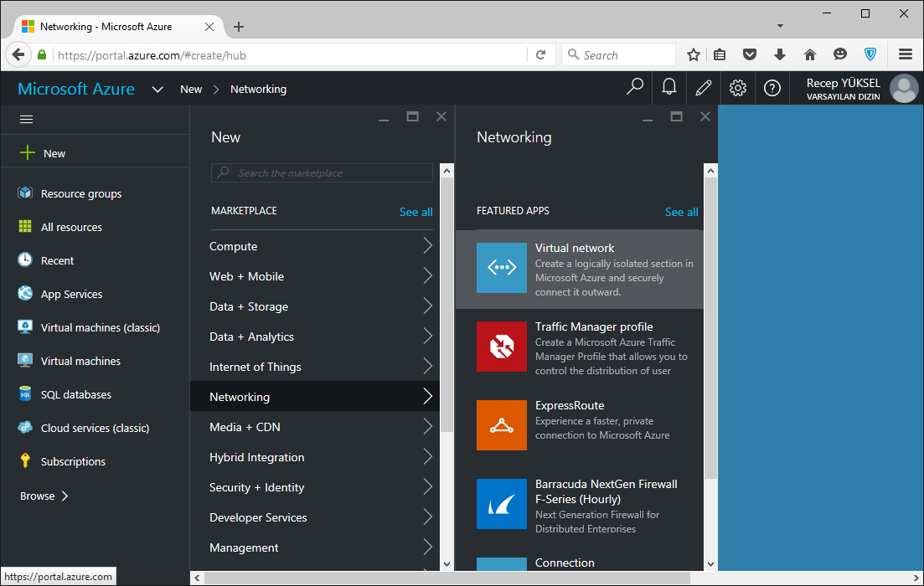Open the Microsoft Azure dropdown chevron
Image resolution: width=924 pixels, height=586 pixels.
[157, 90]
